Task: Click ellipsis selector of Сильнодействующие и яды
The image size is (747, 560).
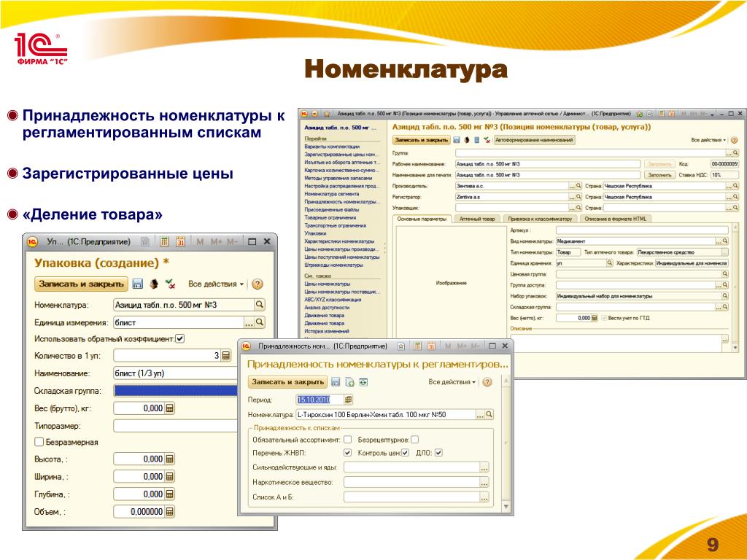Action: 484,467
